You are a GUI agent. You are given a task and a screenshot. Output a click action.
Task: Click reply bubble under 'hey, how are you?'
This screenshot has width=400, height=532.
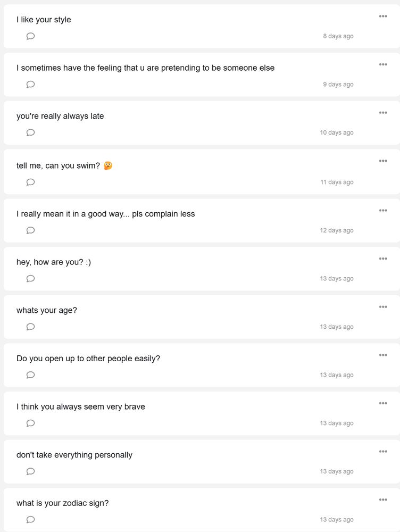click(31, 279)
